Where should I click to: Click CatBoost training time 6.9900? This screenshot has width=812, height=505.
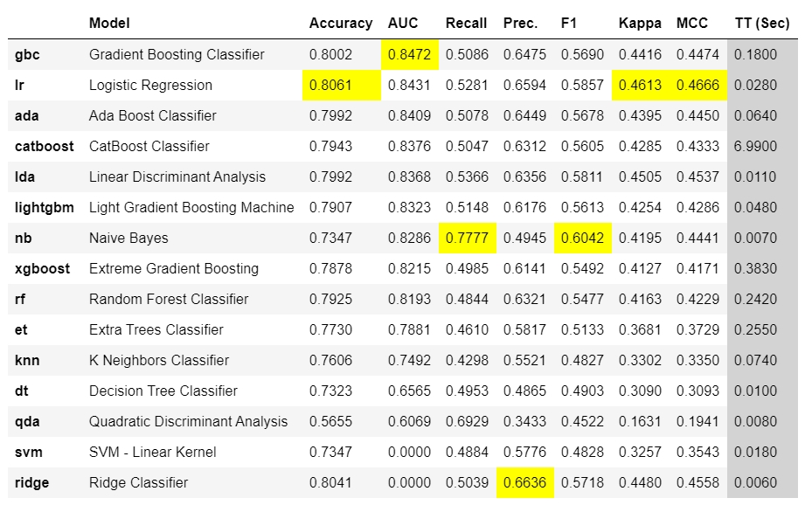click(x=755, y=146)
